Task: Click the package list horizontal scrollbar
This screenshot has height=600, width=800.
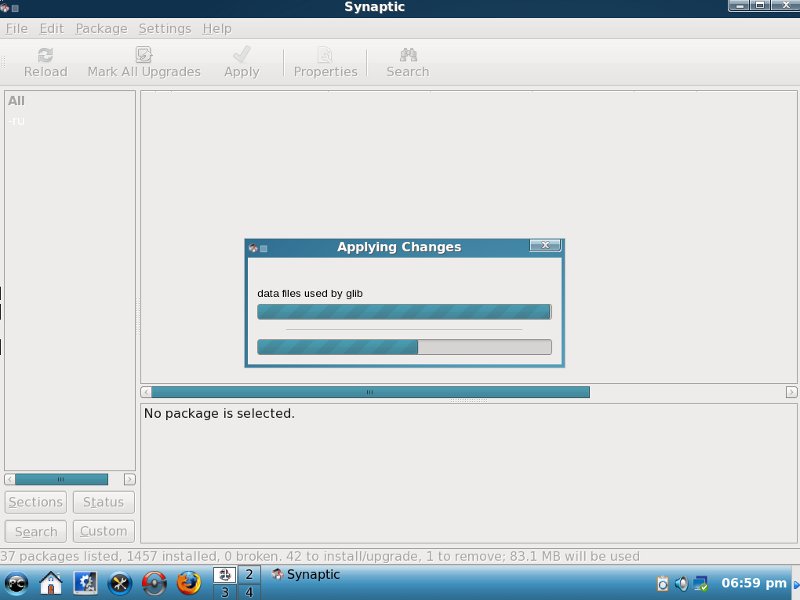Action: (x=370, y=392)
